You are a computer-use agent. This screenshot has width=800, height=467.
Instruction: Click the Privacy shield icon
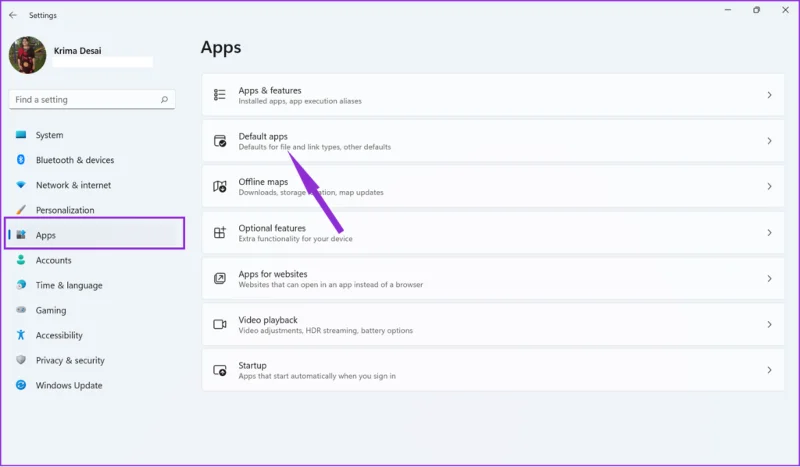coord(21,360)
